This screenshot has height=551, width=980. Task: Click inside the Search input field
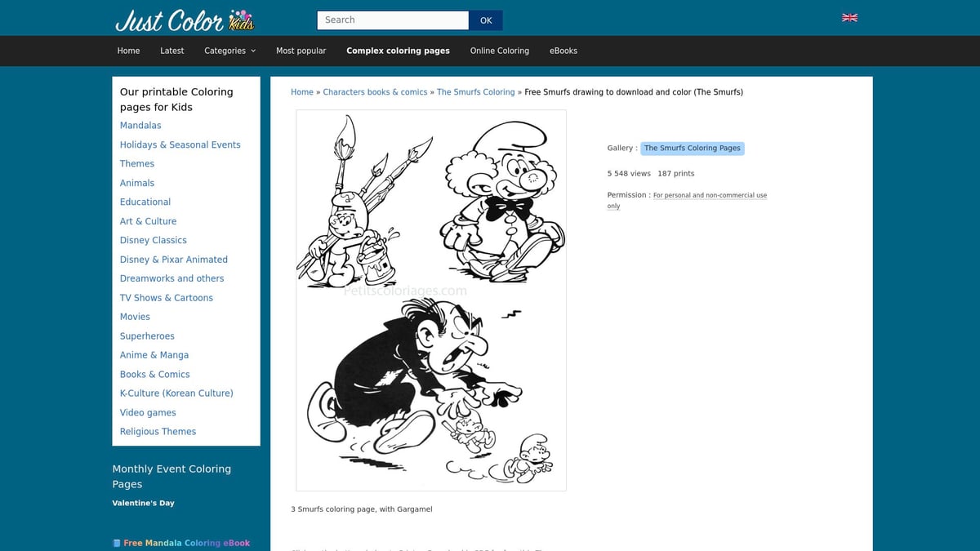coord(392,20)
